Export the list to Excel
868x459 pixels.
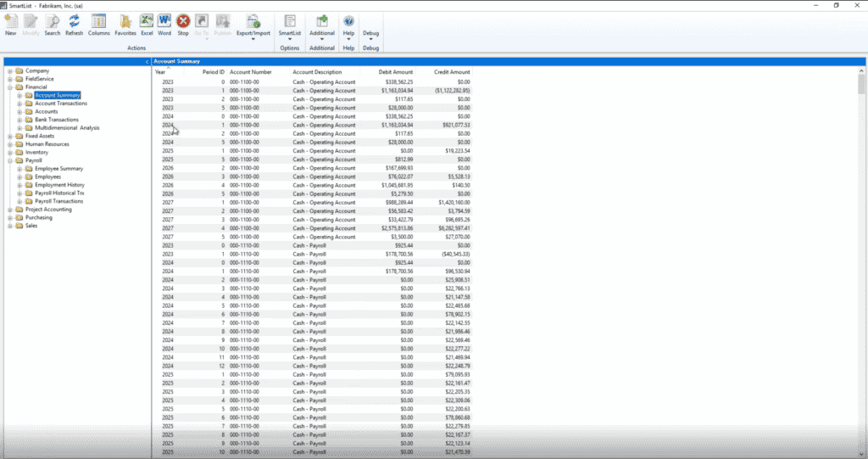147,24
